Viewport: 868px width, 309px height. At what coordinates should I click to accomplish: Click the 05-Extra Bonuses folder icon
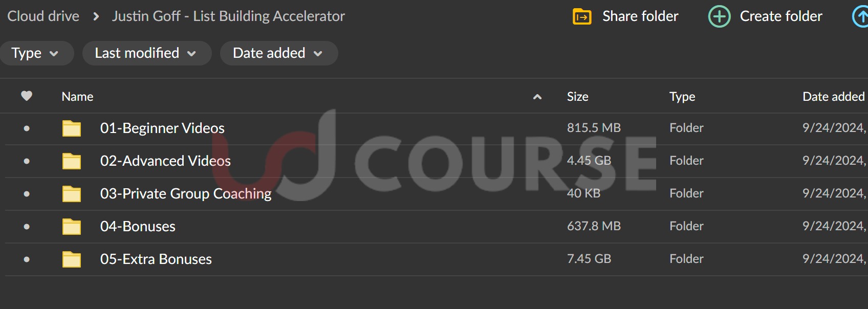pyautogui.click(x=72, y=259)
